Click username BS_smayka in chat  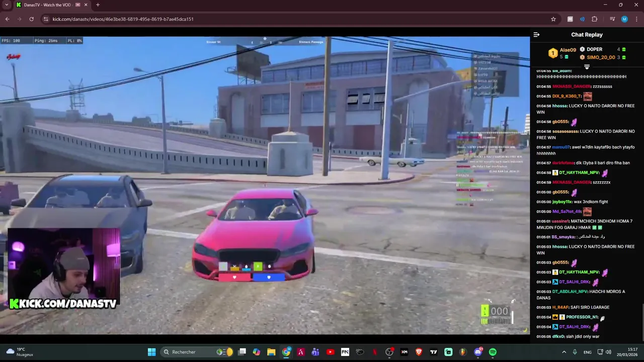[x=563, y=237]
